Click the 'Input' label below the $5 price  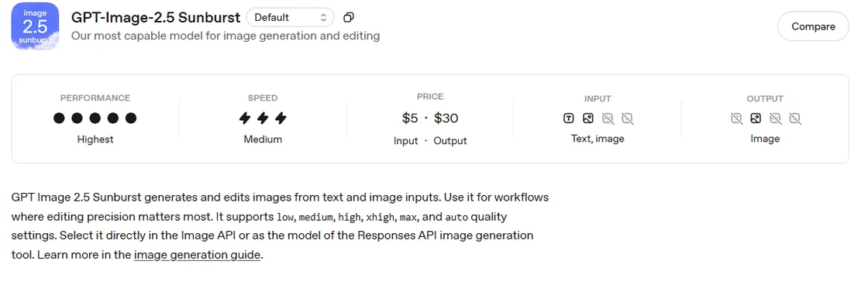click(406, 141)
